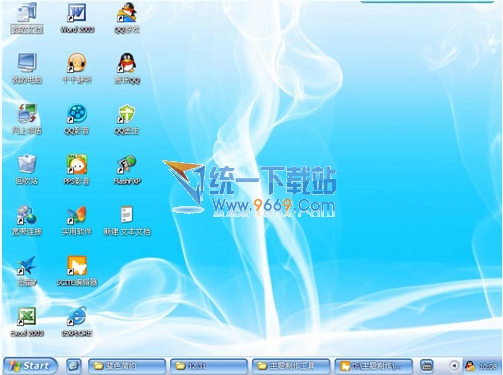Open the QQ penguin tray icon
The width and height of the screenshot is (503, 375).
[470, 366]
